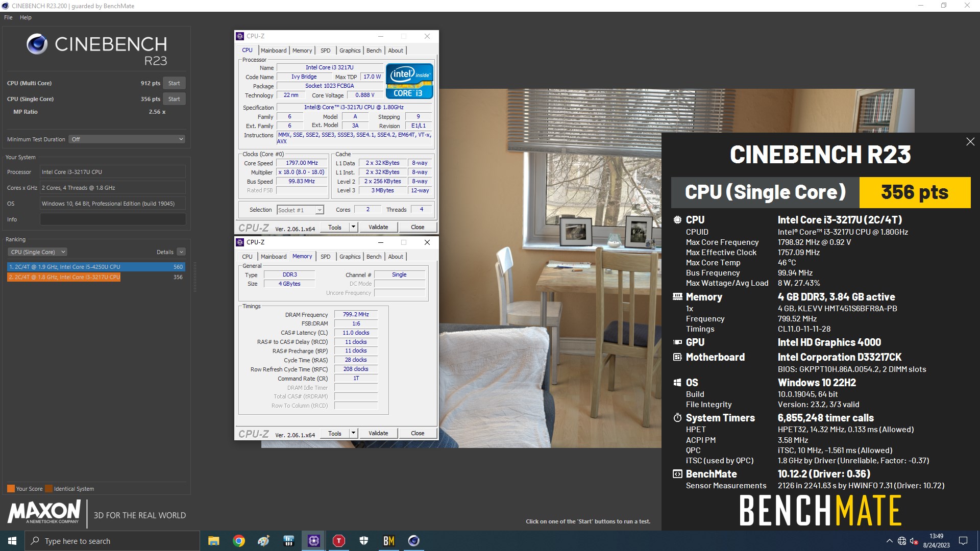Open the File menu in Cinebench
Viewport: 980px width, 551px height.
click(8, 17)
